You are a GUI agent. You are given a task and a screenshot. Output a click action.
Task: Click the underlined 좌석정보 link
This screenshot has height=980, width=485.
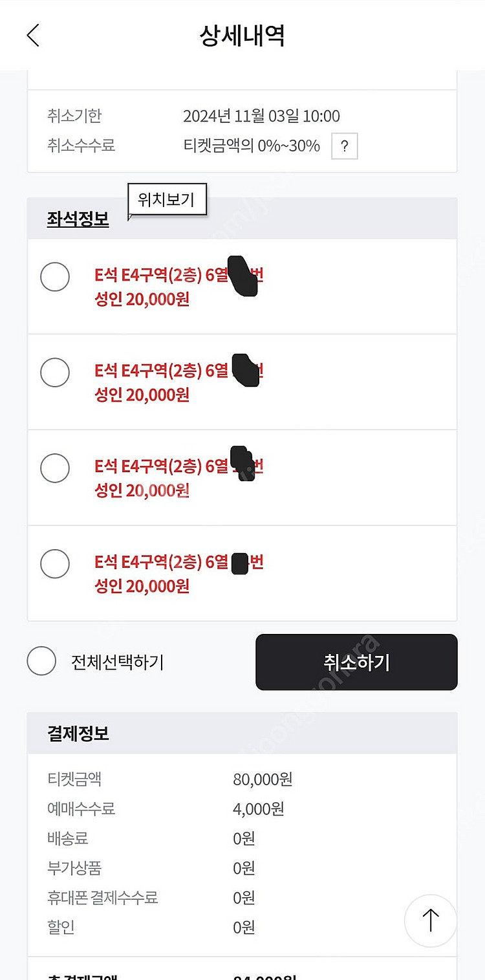(78, 219)
